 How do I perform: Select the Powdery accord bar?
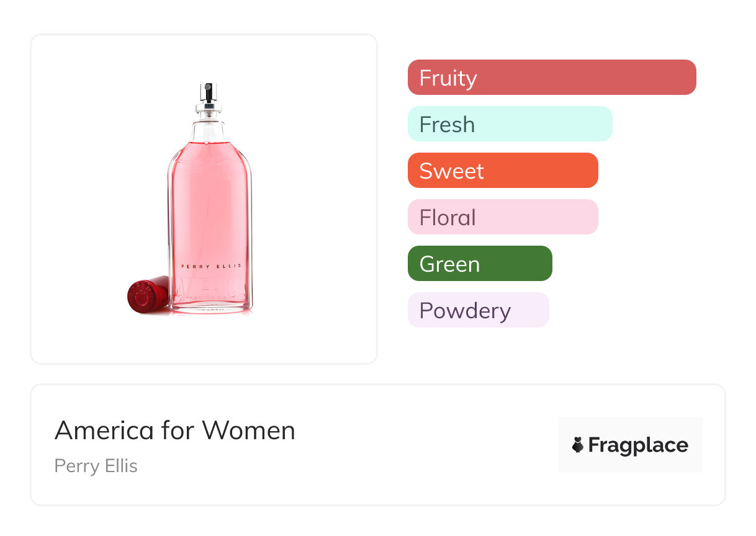click(x=478, y=310)
